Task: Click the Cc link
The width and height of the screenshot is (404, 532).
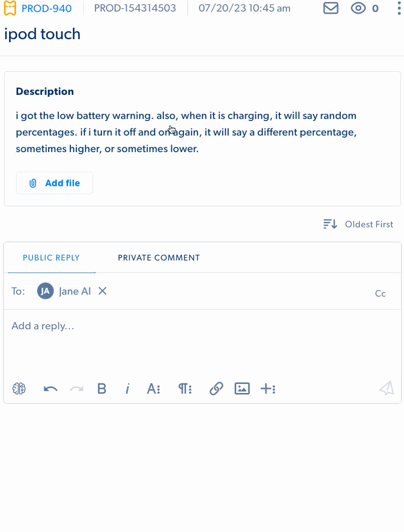Action: click(x=380, y=294)
